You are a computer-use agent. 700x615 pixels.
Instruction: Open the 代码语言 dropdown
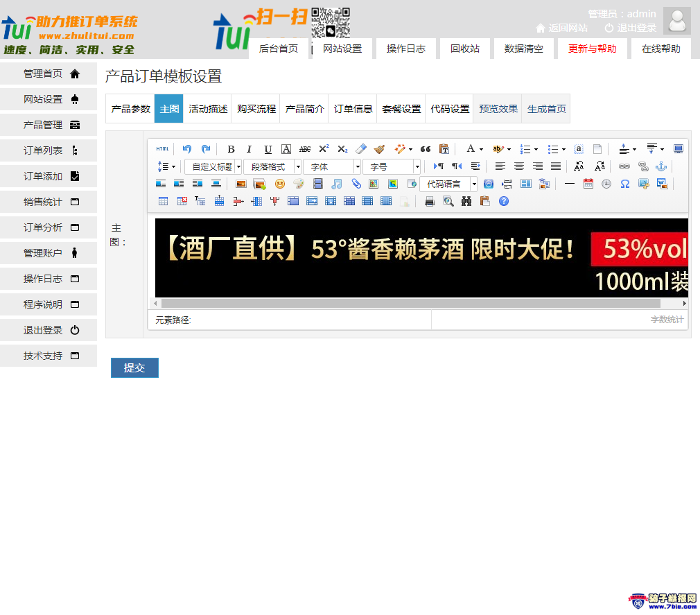coord(448,184)
